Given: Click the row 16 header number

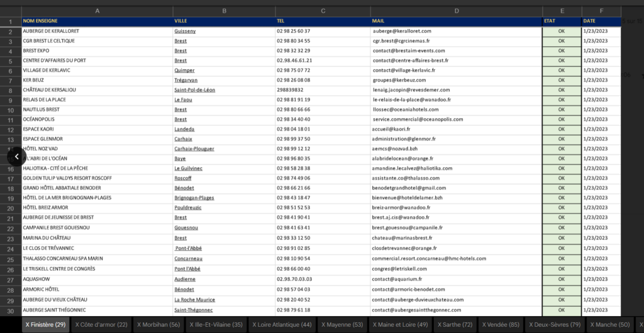Looking at the screenshot, I should tap(11, 169).
